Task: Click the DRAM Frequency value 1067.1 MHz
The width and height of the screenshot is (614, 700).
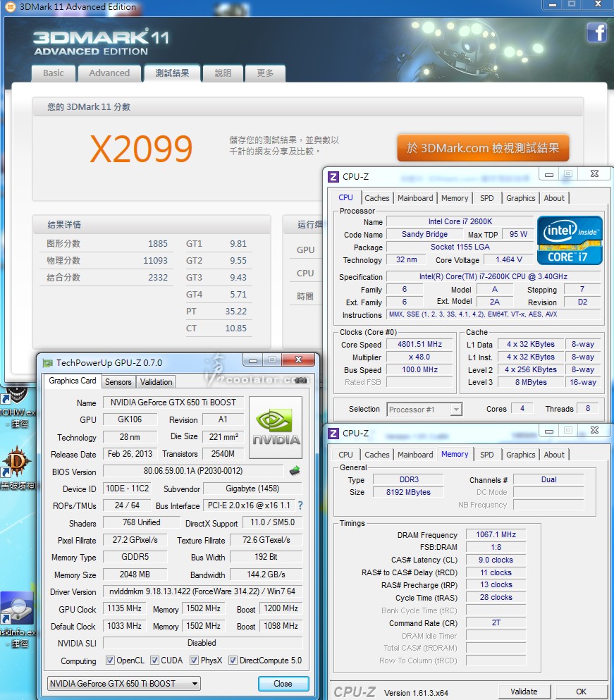Action: pyautogui.click(x=496, y=534)
